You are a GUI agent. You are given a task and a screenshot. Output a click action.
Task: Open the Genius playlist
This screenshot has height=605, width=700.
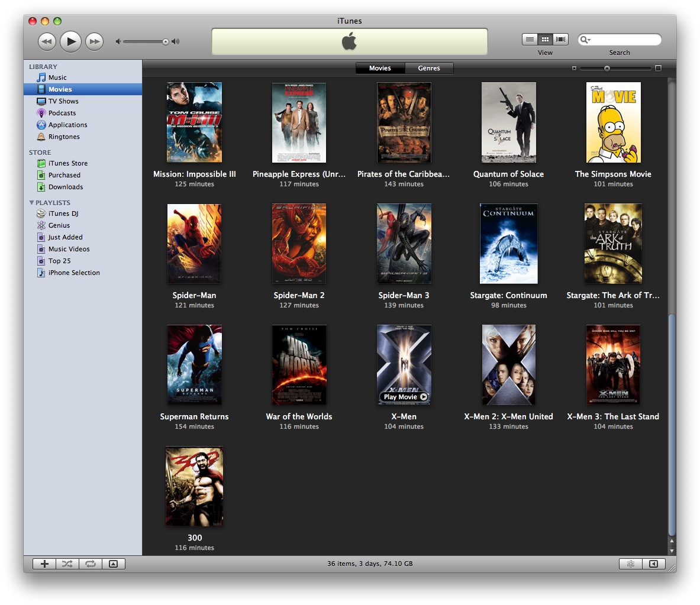coord(83,225)
